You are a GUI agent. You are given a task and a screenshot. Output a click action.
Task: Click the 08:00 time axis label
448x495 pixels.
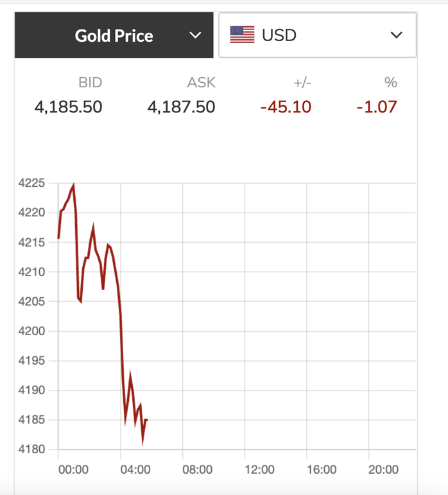pos(197,469)
